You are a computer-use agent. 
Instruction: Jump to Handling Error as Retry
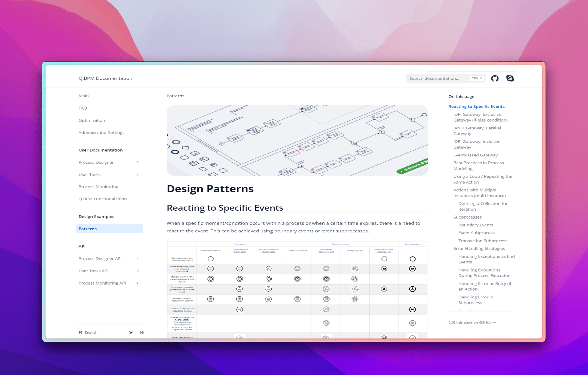tap(485, 286)
